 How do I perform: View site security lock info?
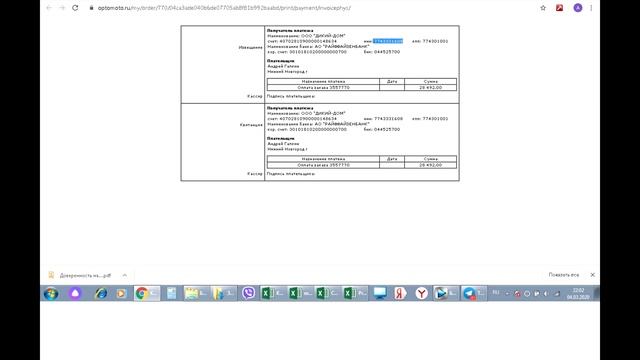[91, 8]
